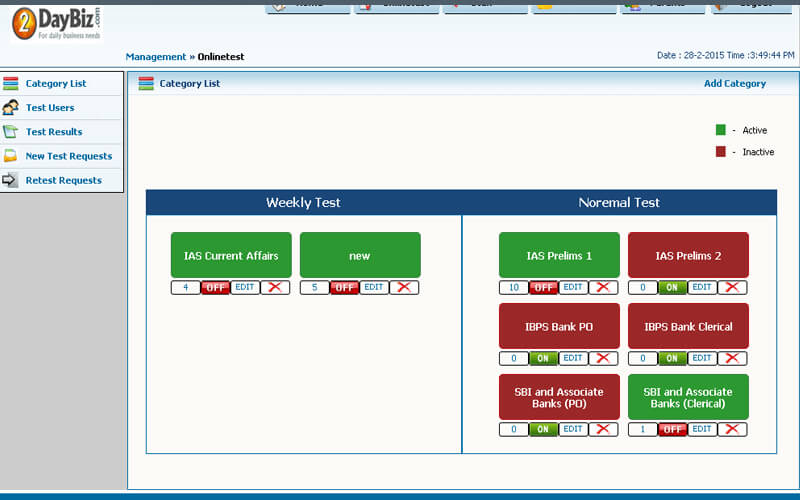This screenshot has height=500, width=800.
Task: Delete SBI and Associate Banks (Clerical) category
Action: 732,429
